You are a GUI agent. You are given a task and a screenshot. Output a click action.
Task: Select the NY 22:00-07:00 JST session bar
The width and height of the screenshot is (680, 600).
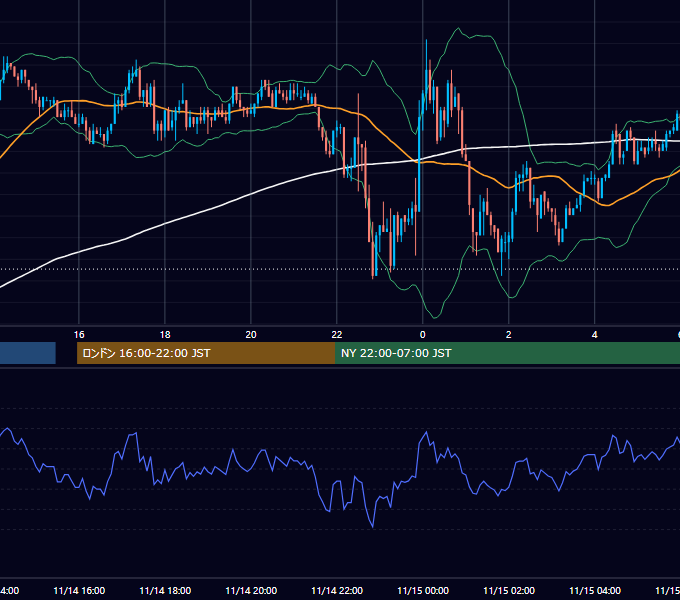(507, 353)
